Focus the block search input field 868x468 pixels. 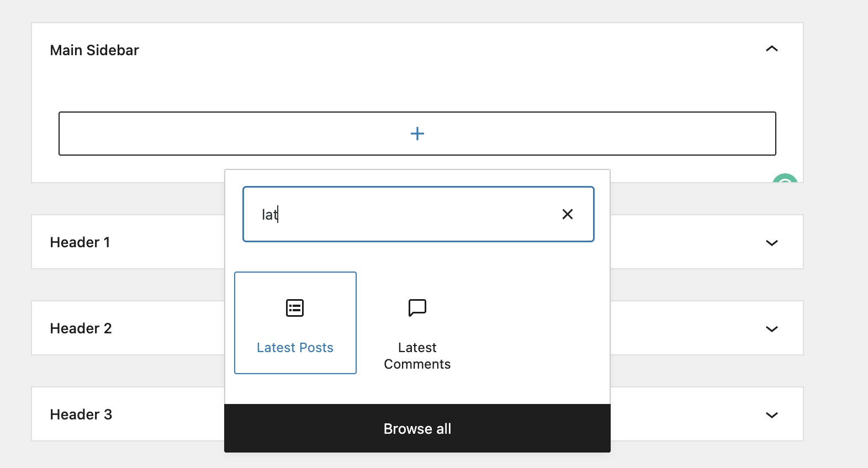[418, 214]
